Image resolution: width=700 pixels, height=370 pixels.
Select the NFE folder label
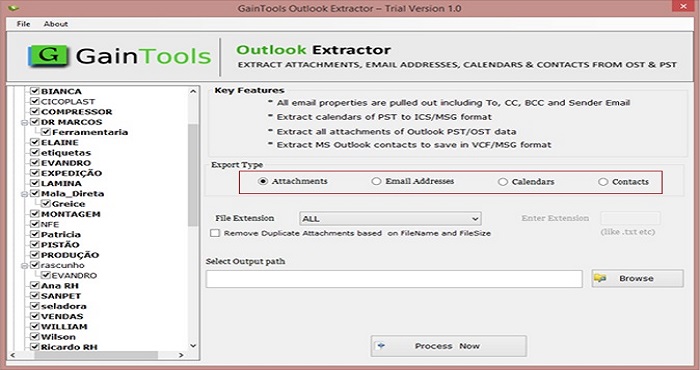coord(50,224)
